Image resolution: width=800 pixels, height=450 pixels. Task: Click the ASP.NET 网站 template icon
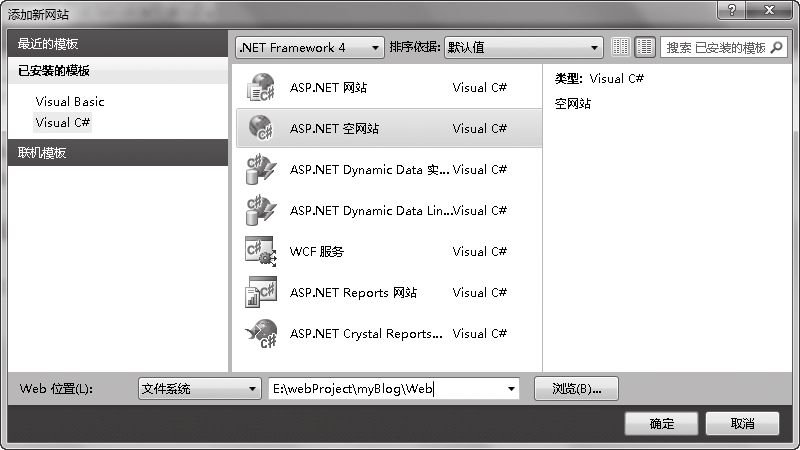pyautogui.click(x=261, y=87)
